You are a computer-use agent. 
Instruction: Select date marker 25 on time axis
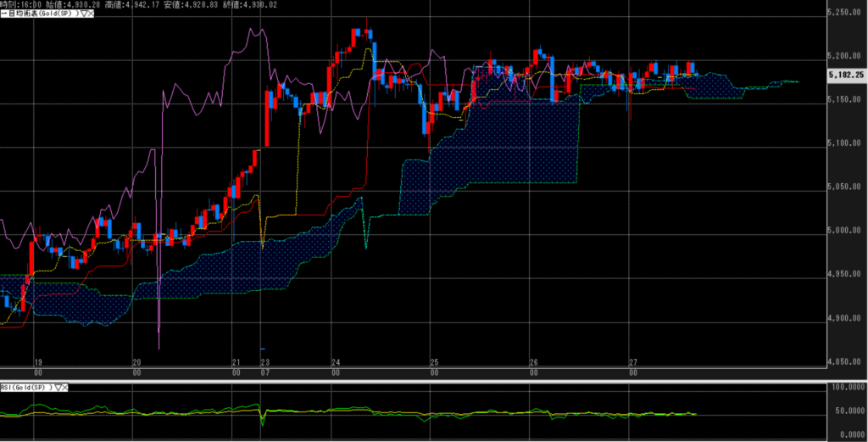point(433,361)
